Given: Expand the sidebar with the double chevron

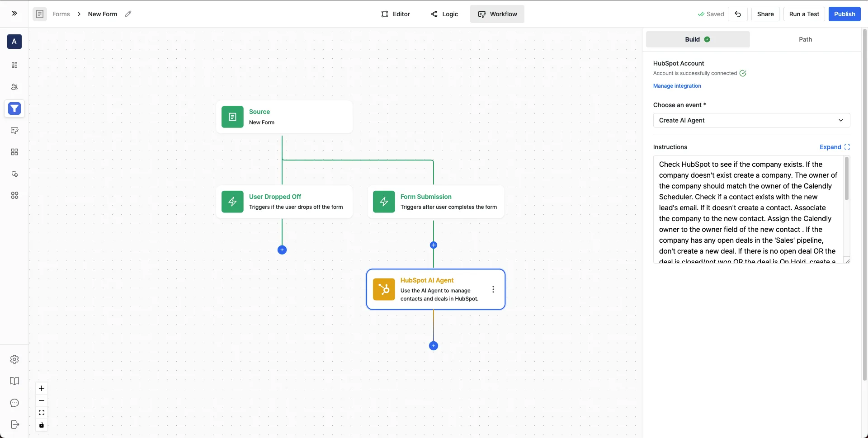Looking at the screenshot, I should [x=14, y=14].
